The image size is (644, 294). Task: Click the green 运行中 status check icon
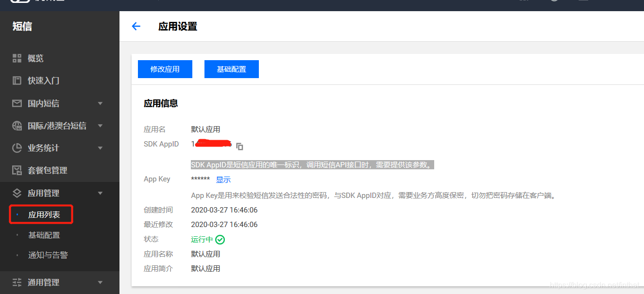[220, 239]
